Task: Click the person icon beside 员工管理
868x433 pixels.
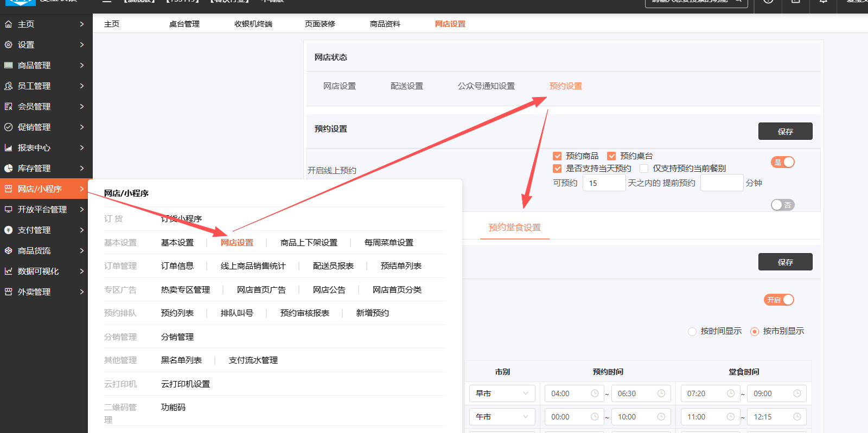Action: tap(8, 86)
